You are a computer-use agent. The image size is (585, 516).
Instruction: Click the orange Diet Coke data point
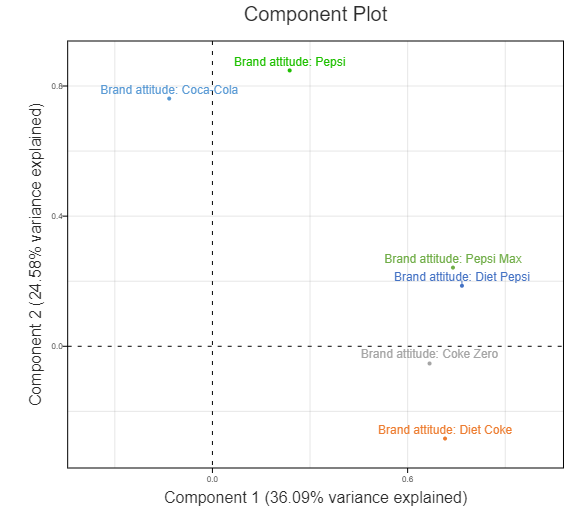point(445,438)
